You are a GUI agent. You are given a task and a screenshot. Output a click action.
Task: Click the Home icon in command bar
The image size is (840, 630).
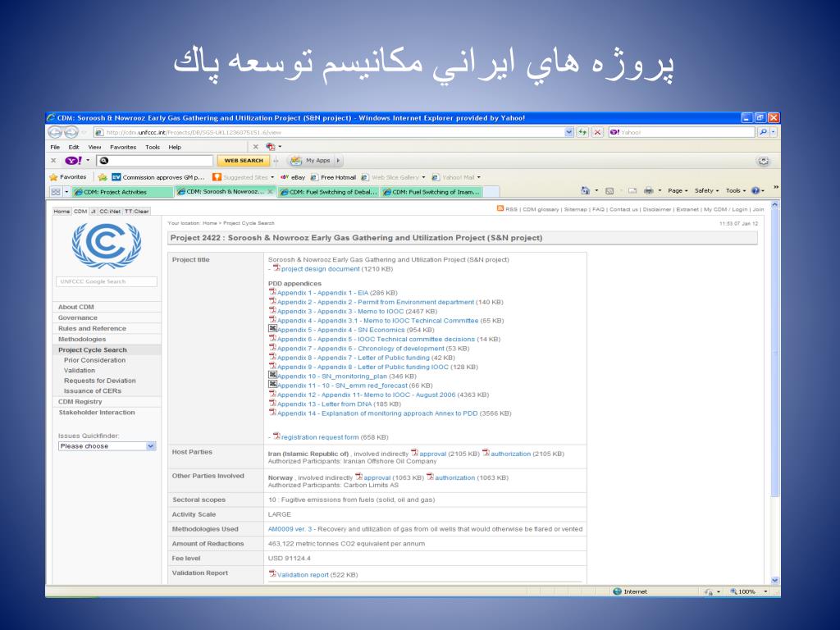[585, 190]
